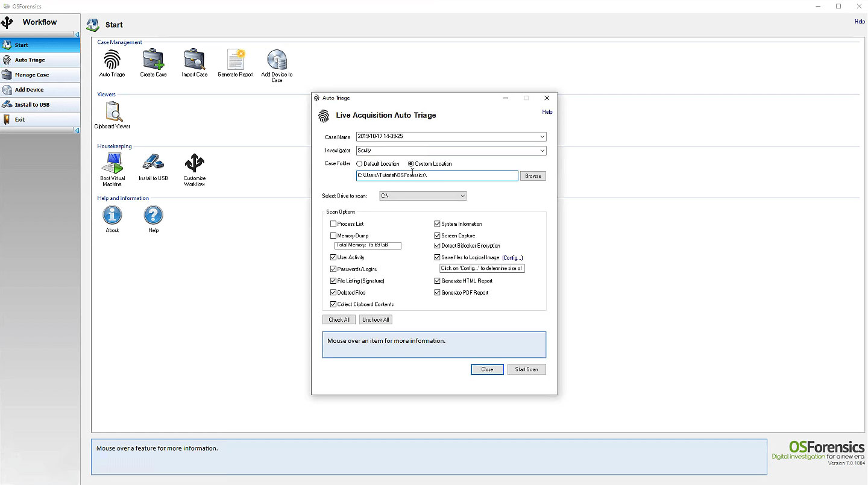Screen dimensions: 868x485
Task: Click the Config... link for Logical Image
Action: point(512,258)
